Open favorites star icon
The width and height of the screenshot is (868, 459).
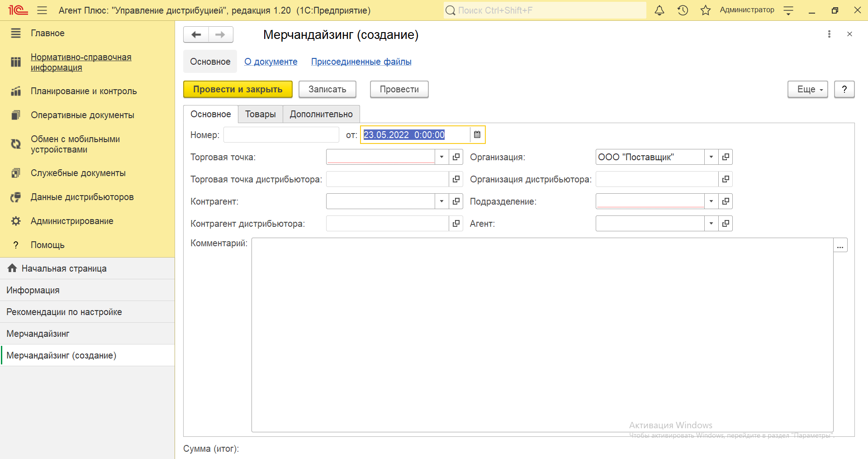coord(706,10)
